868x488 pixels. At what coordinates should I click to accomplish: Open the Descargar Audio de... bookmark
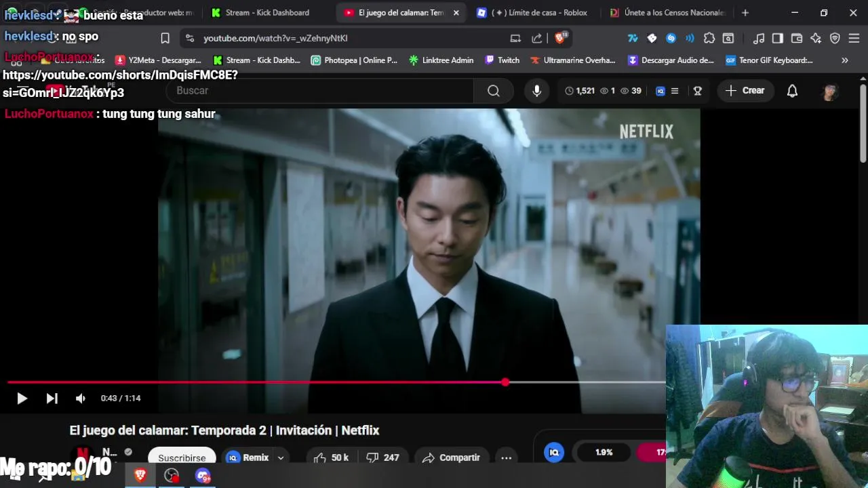671,60
